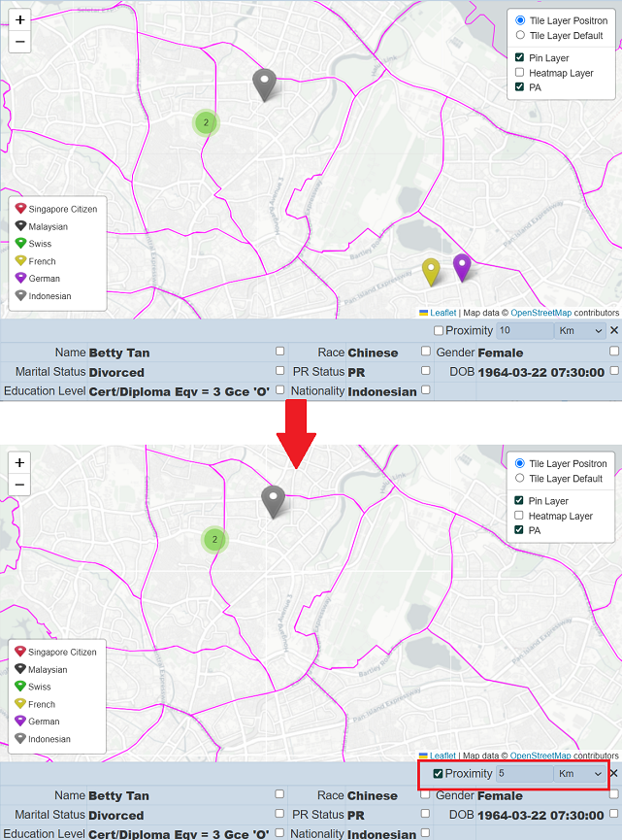
Task: Select Tile Layer Default on upper map
Action: (x=520, y=36)
